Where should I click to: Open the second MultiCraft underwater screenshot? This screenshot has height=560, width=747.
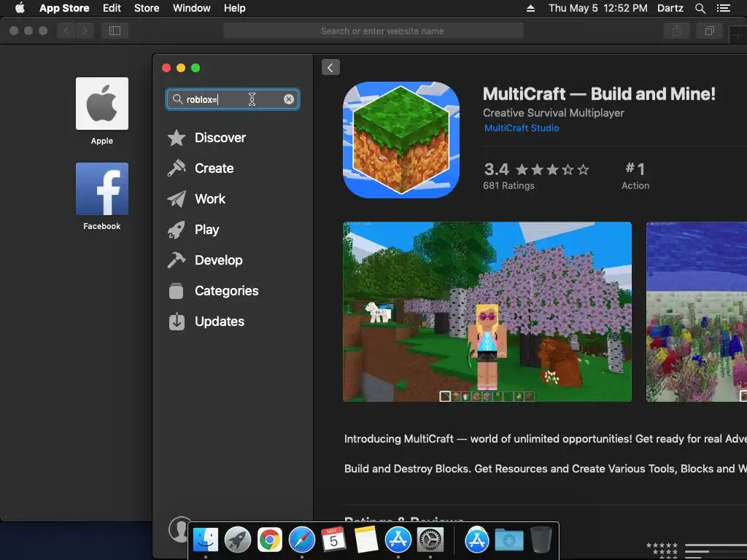697,312
